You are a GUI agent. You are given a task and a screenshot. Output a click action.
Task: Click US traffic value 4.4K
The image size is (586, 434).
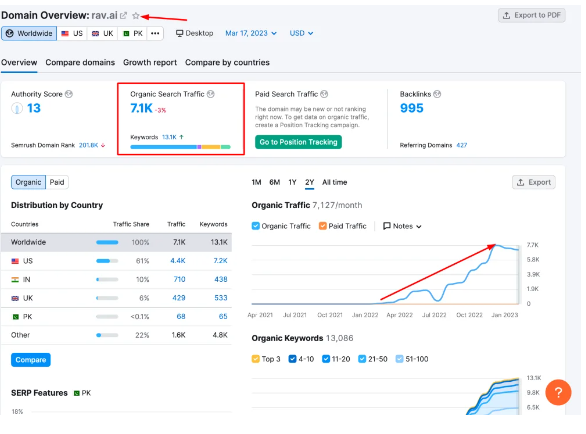click(x=178, y=261)
